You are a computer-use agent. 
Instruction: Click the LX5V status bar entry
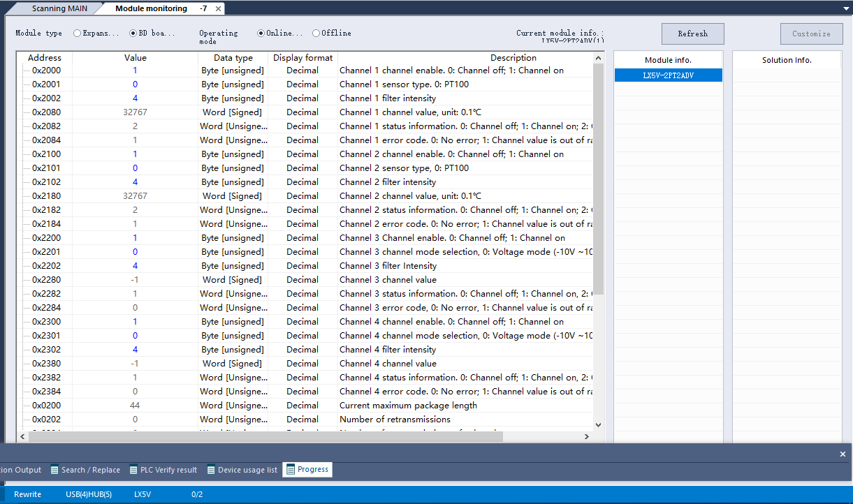[x=143, y=494]
